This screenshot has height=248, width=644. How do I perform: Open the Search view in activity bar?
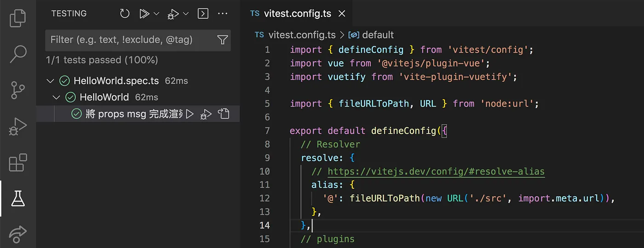coord(17,54)
